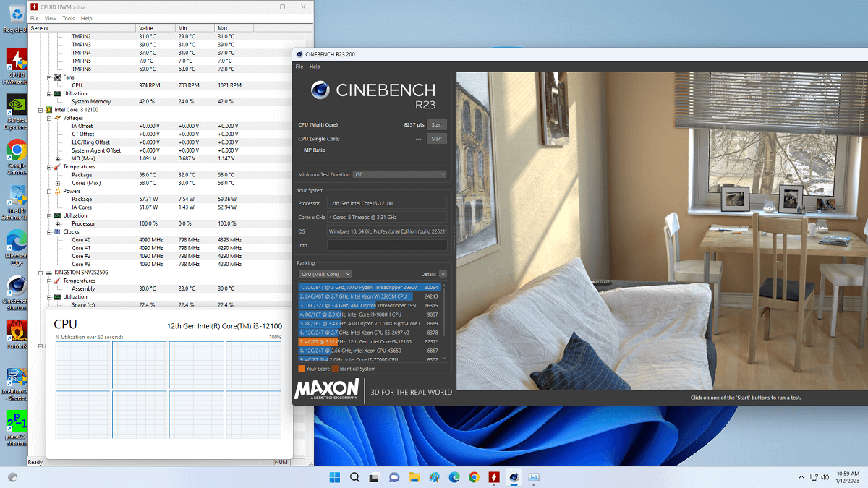Click the Chrome icon in the taskbar
The width and height of the screenshot is (868, 488).
click(x=474, y=477)
